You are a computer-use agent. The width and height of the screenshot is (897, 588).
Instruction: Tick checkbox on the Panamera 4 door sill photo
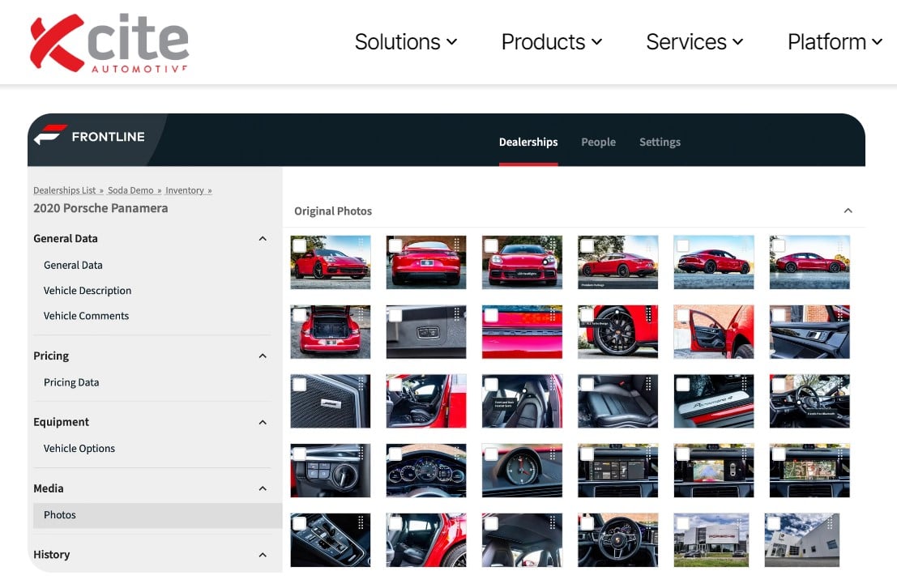682,385
